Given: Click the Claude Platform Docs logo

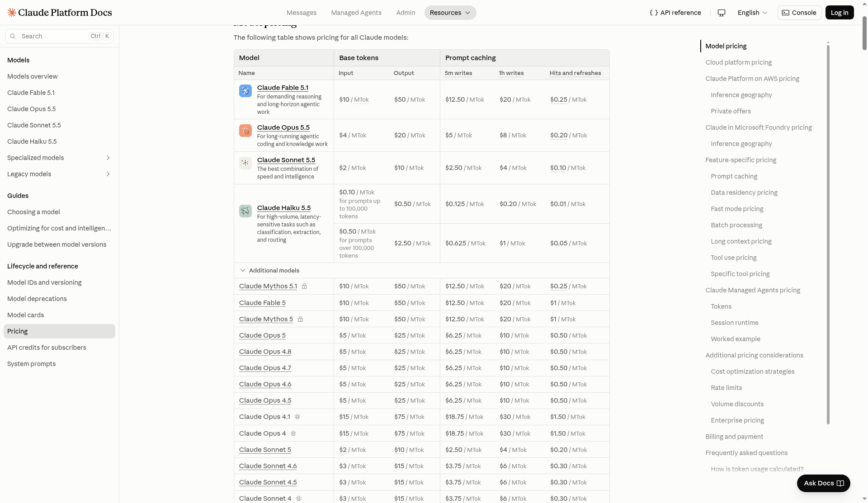Looking at the screenshot, I should click(x=60, y=13).
